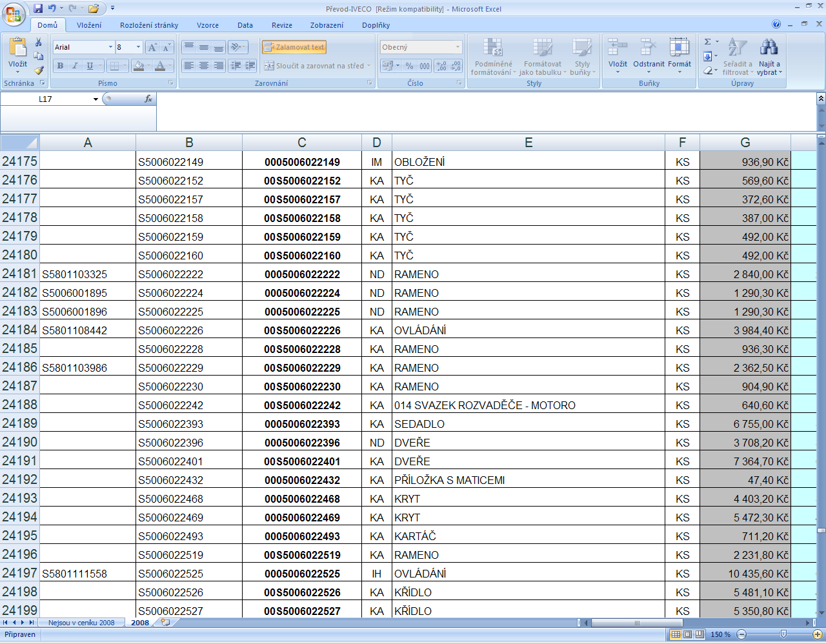Click the Name Box showing L17

(x=45, y=99)
